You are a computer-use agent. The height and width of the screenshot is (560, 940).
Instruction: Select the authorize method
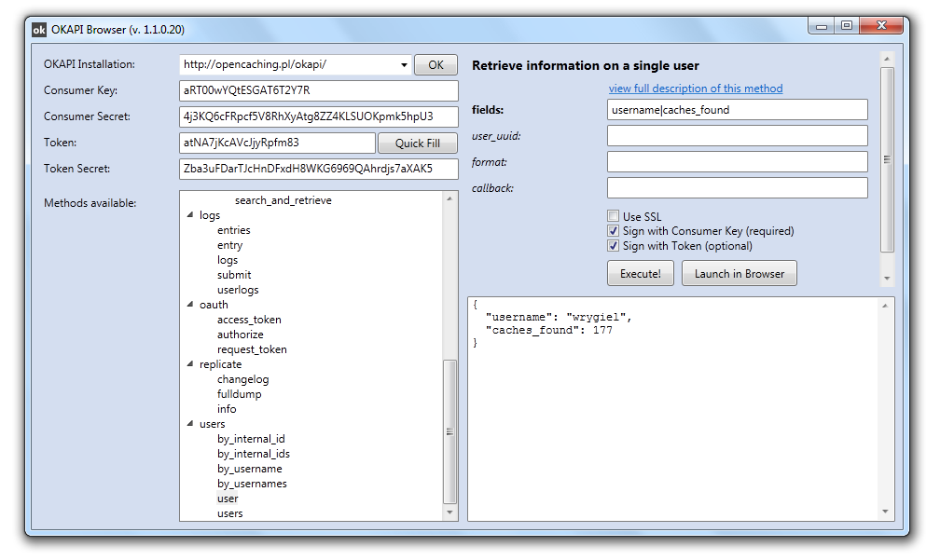click(x=240, y=335)
